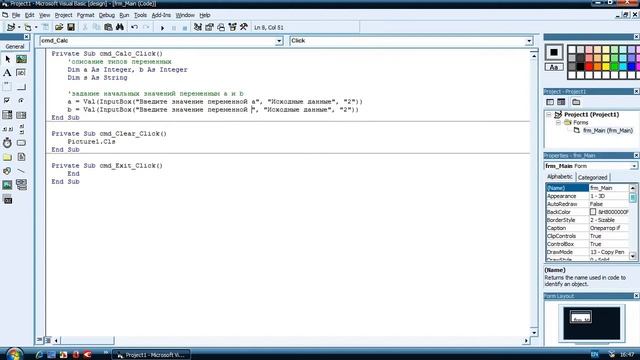Click the Paste toolbar icon

coord(108,27)
